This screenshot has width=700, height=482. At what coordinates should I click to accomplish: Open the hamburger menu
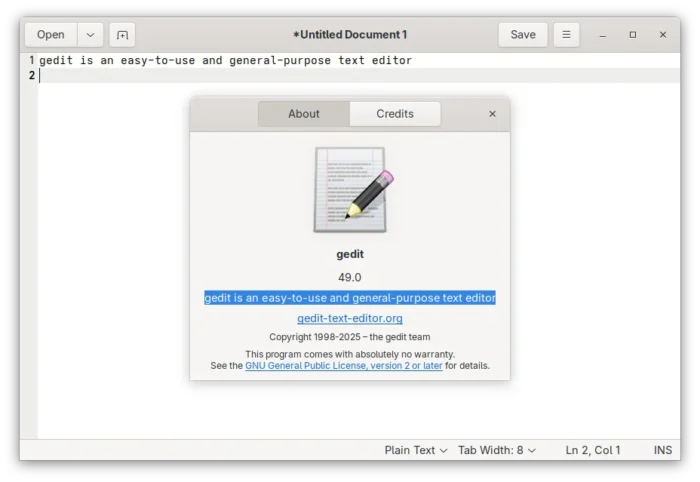click(x=566, y=35)
